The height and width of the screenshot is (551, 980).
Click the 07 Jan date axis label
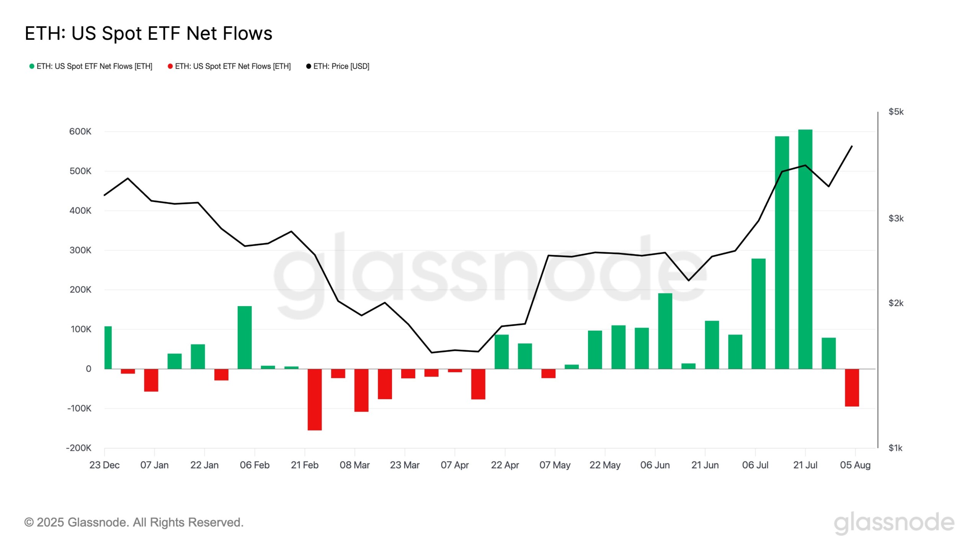click(154, 465)
